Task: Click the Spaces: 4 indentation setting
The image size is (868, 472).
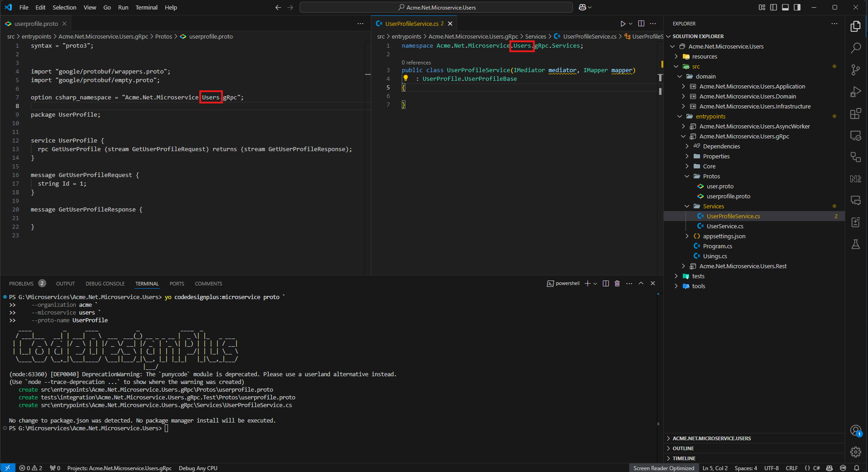Action: point(746,468)
